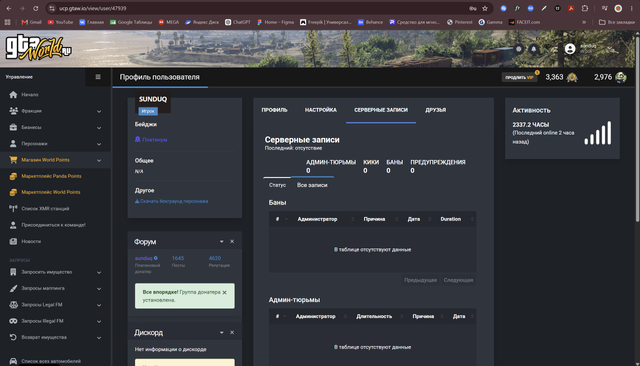Image resolution: width=640 pixels, height=366 pixels.
Task: Open the ChatGPT bookmark
Action: (x=238, y=22)
